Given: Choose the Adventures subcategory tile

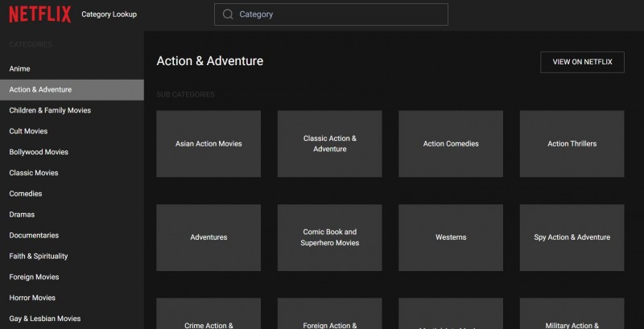Looking at the screenshot, I should 208,237.
